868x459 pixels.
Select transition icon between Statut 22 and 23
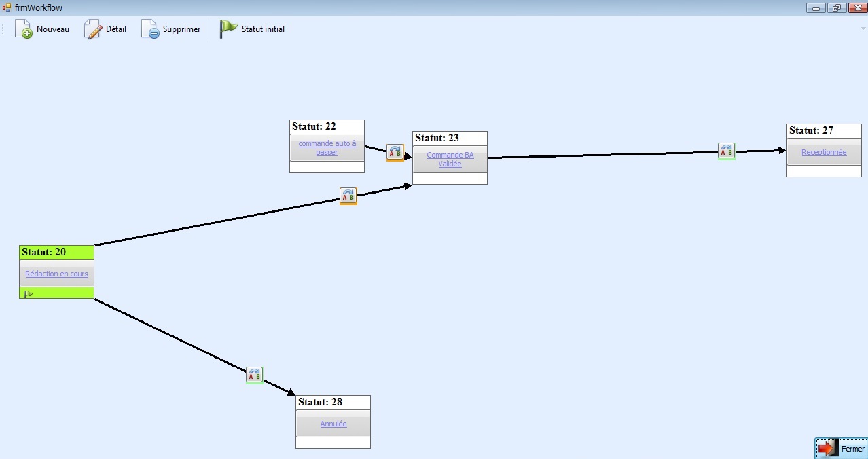pos(395,153)
